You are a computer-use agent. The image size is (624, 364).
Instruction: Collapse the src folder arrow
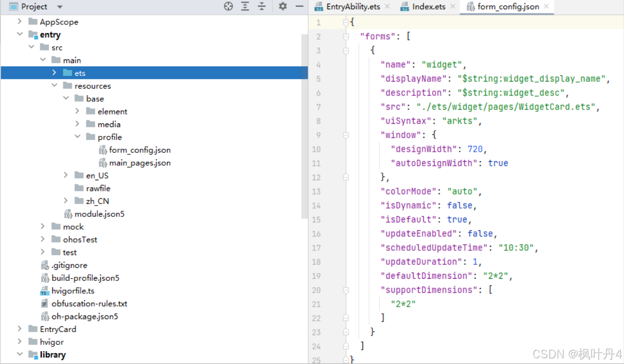click(31, 48)
